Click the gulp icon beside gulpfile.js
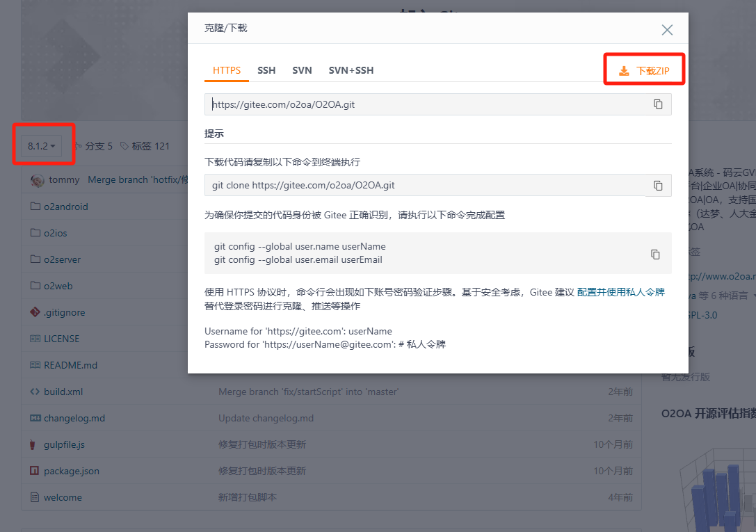Viewport: 756px width, 532px height. click(33, 445)
